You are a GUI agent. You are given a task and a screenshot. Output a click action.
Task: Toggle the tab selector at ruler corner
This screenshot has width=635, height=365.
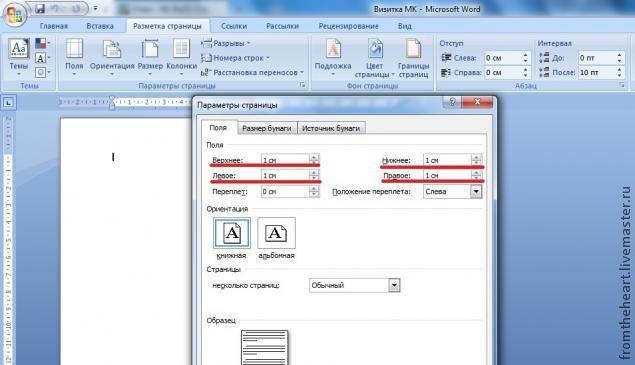point(9,102)
